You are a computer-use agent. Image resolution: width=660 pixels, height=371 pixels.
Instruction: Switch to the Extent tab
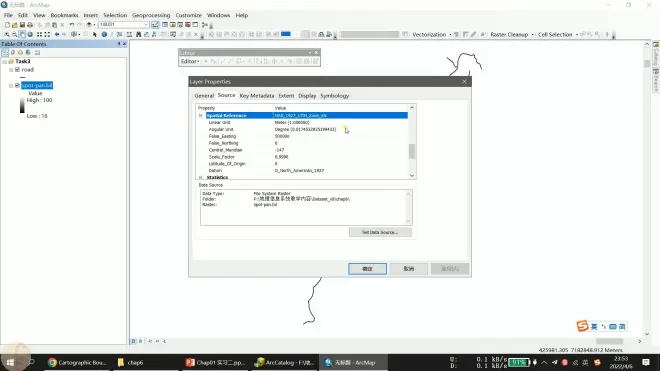pos(286,96)
